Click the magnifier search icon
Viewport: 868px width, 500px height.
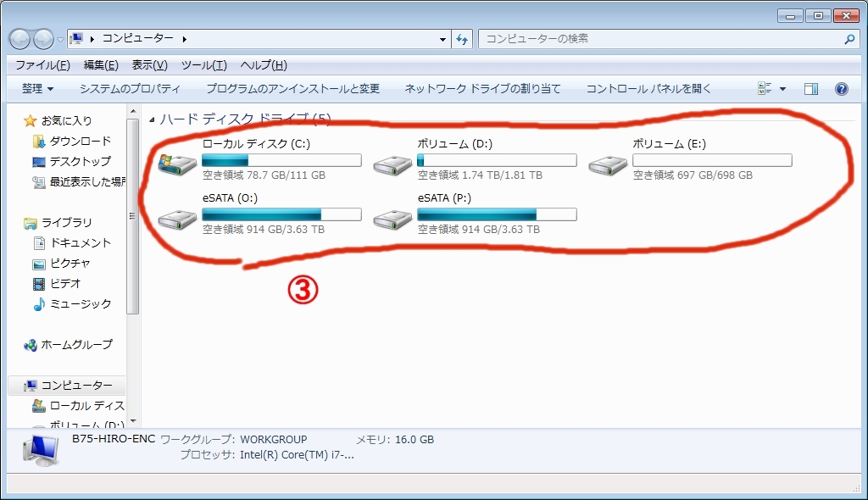(849, 39)
